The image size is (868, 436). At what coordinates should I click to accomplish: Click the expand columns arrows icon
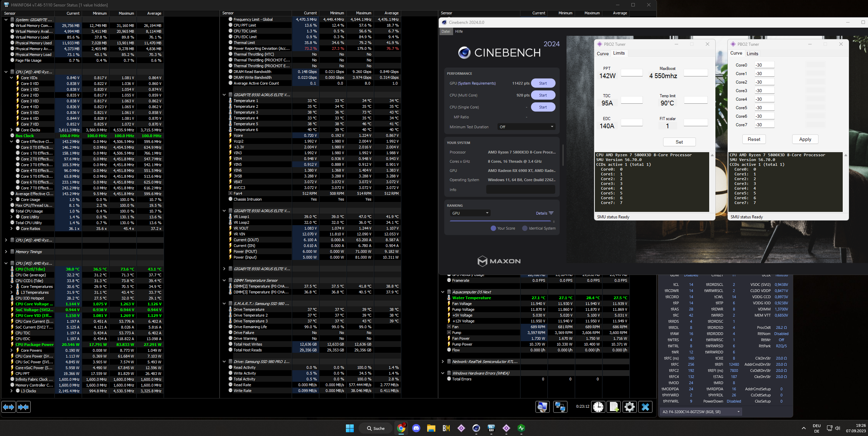click(x=9, y=407)
